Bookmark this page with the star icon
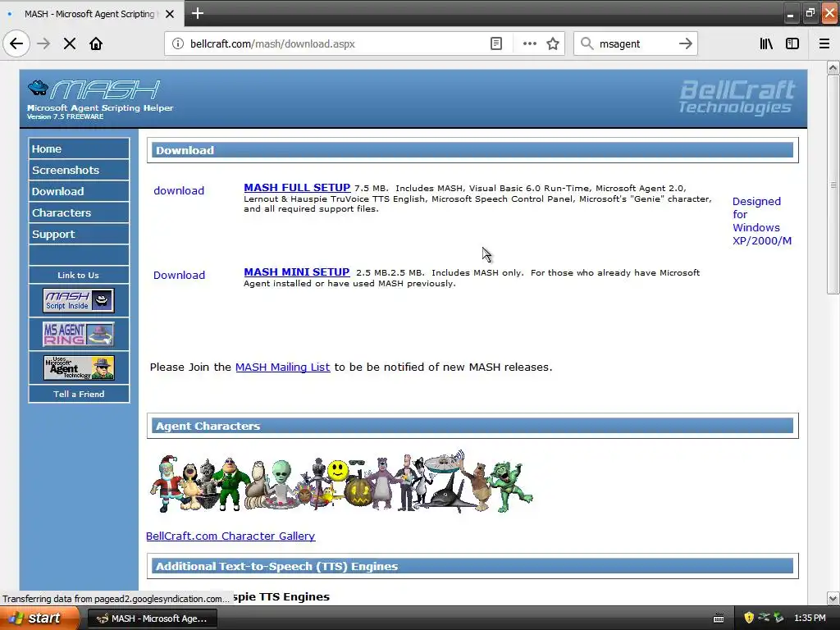This screenshot has height=630, width=840. 553,43
